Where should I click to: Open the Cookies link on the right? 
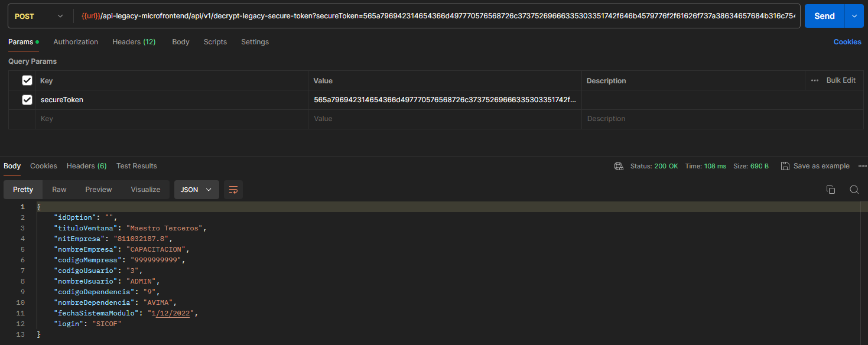coord(847,42)
